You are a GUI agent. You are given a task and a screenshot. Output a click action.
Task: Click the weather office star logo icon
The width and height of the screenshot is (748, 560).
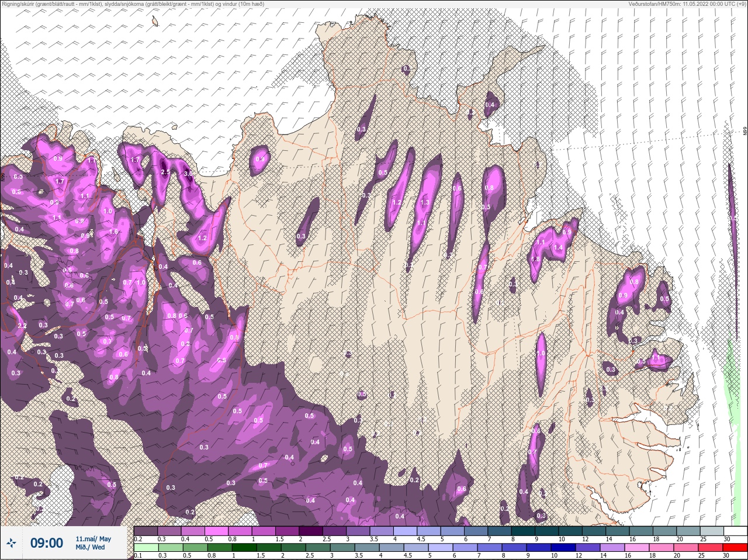[12, 543]
